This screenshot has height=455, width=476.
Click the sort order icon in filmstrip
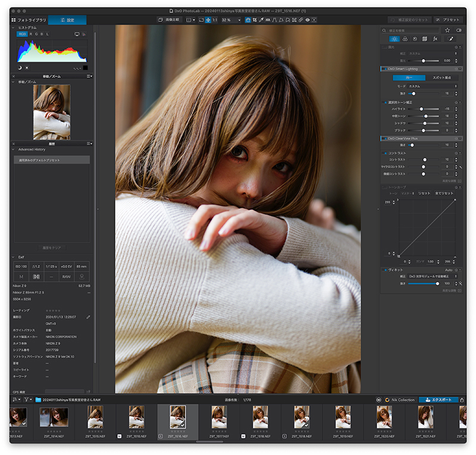click(16, 400)
